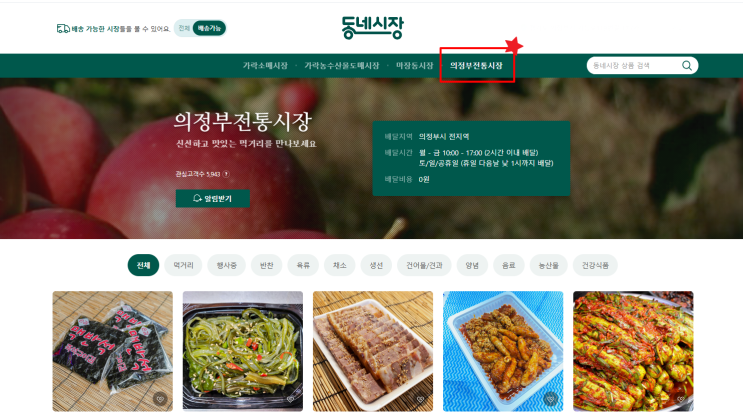The height and width of the screenshot is (417, 743).
Task: Like the seaweed snack product heart
Action: pyautogui.click(x=160, y=399)
